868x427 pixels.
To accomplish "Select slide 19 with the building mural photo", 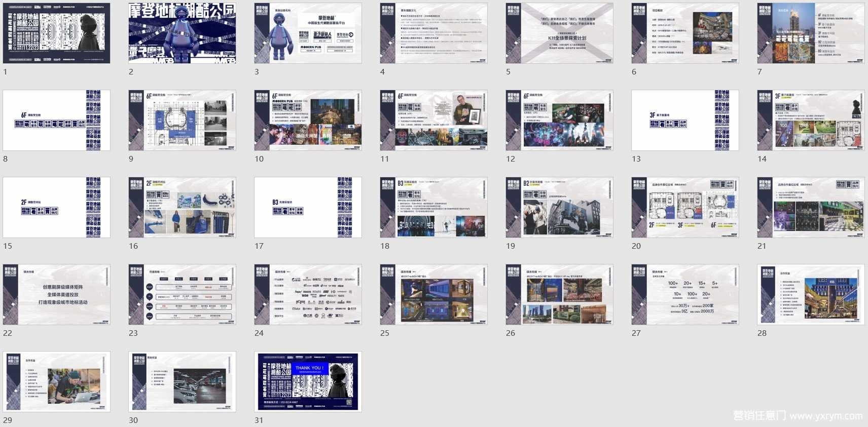I will pos(560,208).
